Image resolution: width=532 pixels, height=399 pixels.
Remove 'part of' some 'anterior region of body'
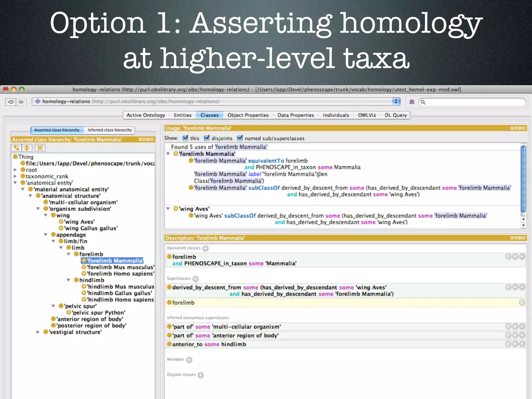tap(515, 335)
